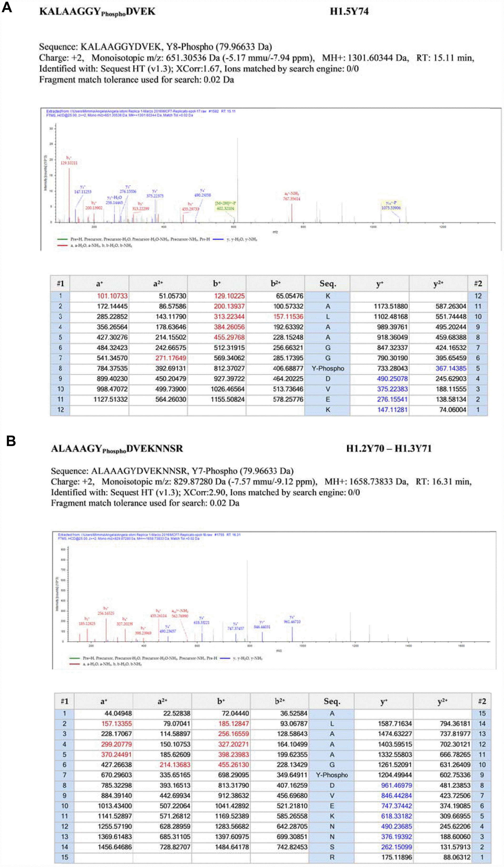Click the XCorr:1.67 identification line

(199, 68)
